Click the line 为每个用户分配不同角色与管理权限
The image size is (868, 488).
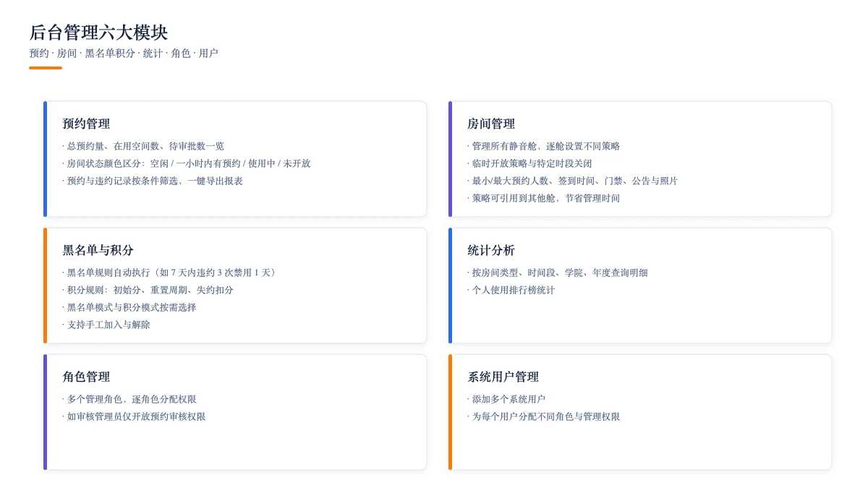[x=544, y=416]
